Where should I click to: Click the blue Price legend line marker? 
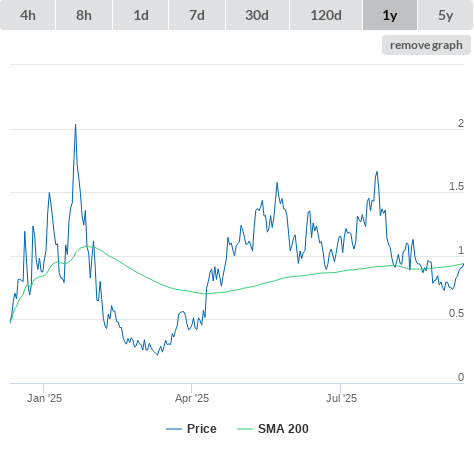point(174,429)
